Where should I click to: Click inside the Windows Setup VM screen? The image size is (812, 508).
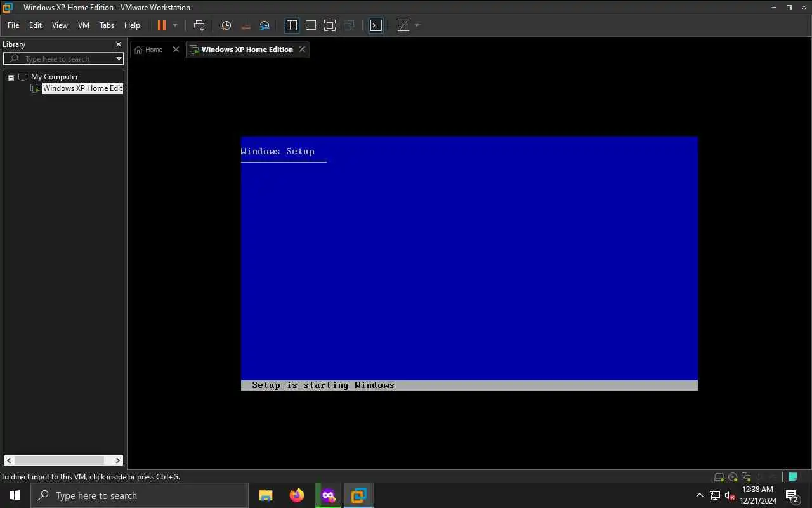coord(469,263)
